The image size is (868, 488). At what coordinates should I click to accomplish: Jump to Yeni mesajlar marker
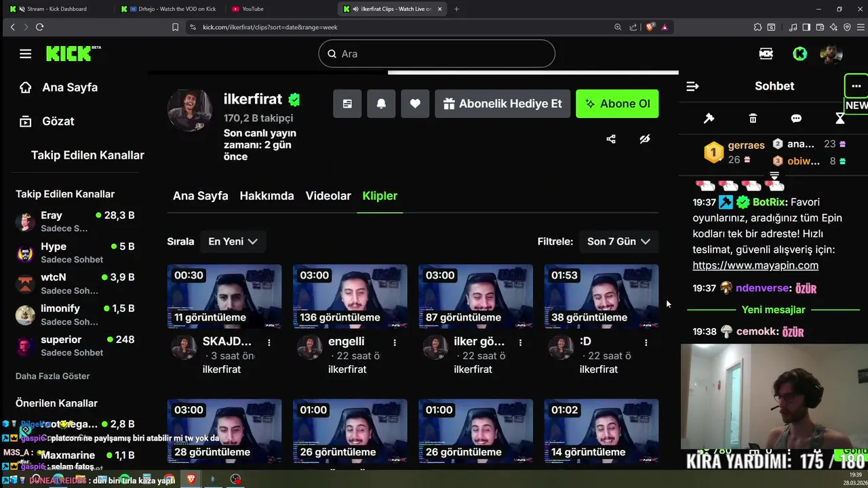point(773,310)
